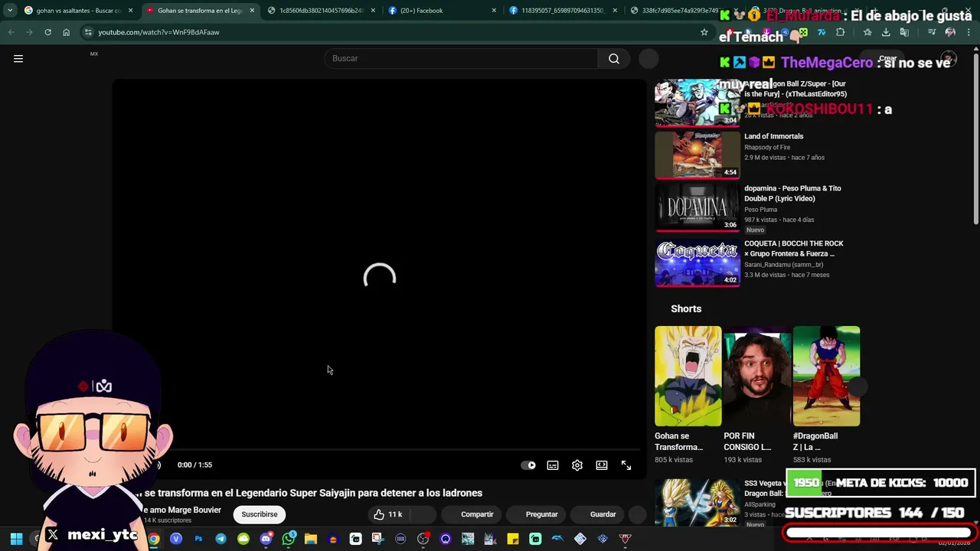This screenshot has width=980, height=551.
Task: Click the Suscribirse button
Action: [x=260, y=514]
